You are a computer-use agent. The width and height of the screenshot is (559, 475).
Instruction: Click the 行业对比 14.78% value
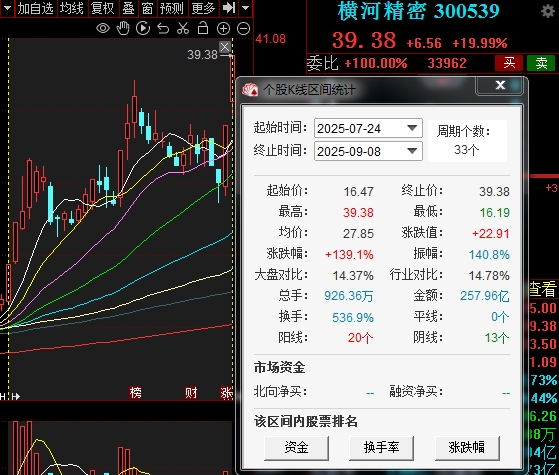489,276
